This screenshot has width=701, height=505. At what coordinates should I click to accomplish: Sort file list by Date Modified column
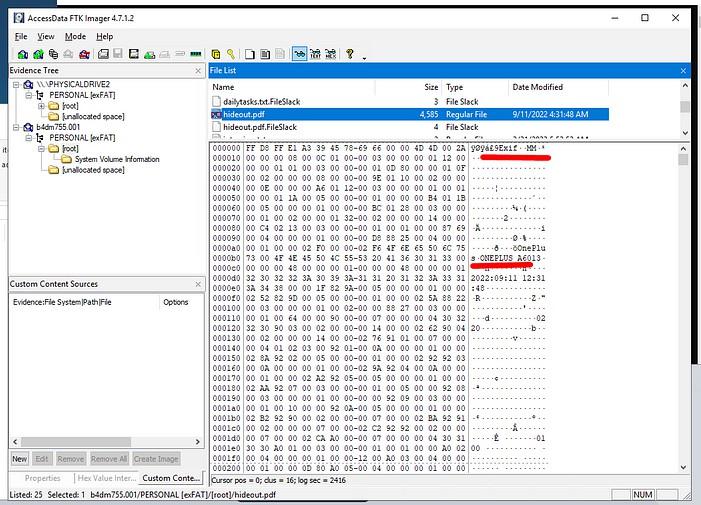(x=558, y=87)
